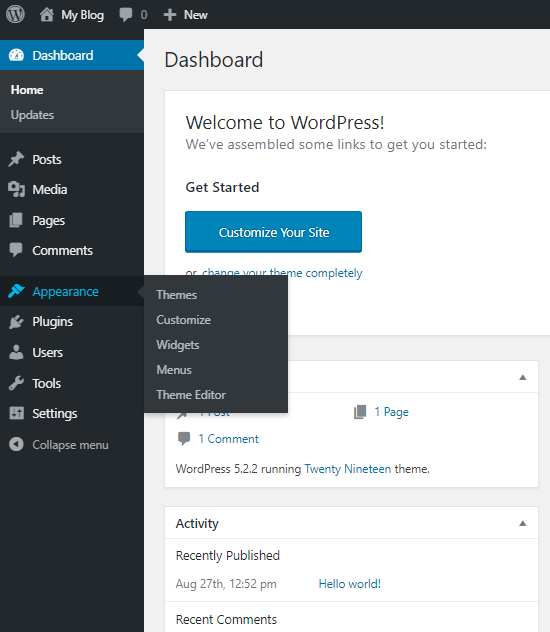Click the Aug 27th, 12:52 pm timestamp
The height and width of the screenshot is (632, 550).
(226, 584)
